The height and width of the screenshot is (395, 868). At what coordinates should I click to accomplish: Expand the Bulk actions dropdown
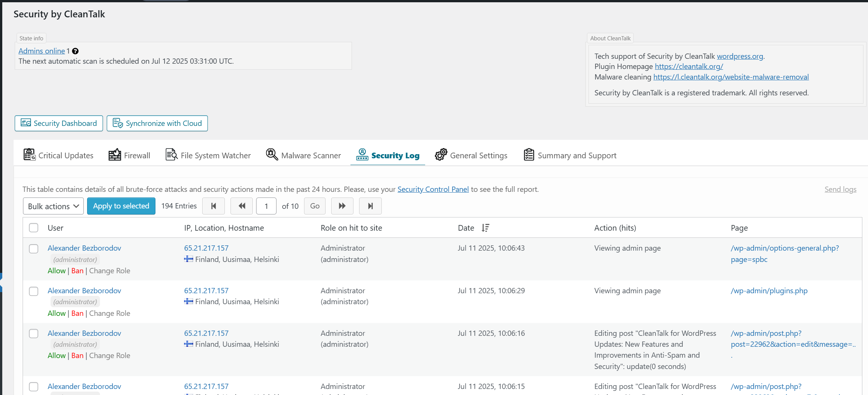(x=53, y=206)
